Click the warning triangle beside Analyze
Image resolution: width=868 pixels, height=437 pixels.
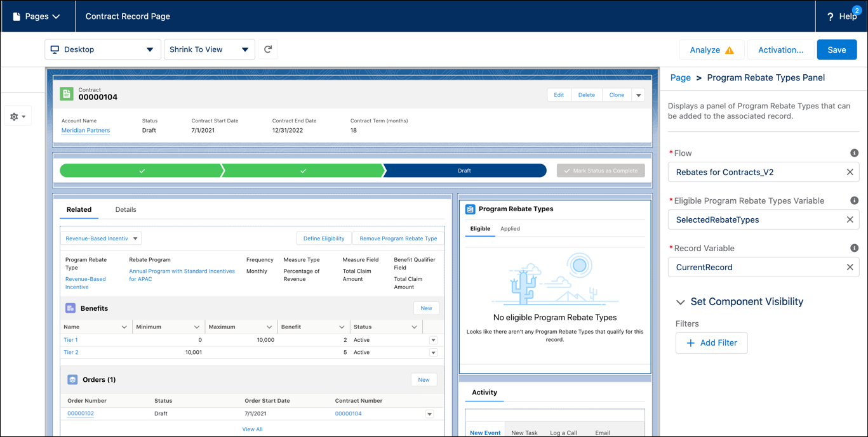pos(728,49)
